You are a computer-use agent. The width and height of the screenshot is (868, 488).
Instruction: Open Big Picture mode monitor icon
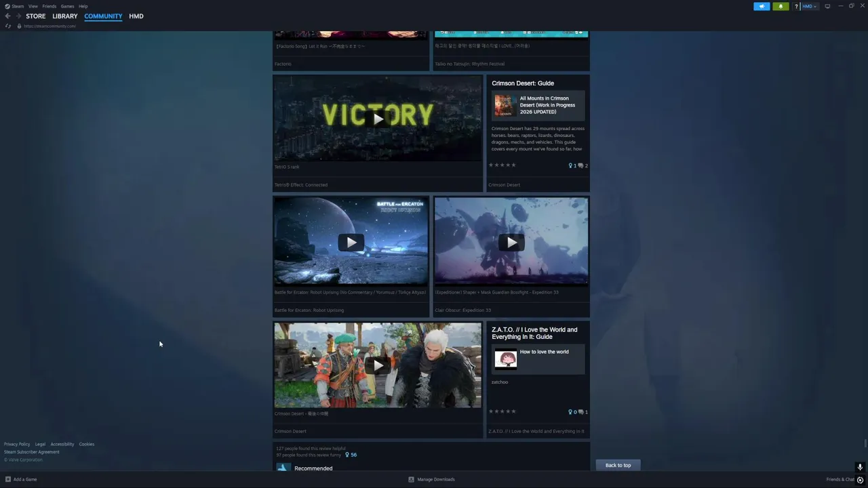827,6
